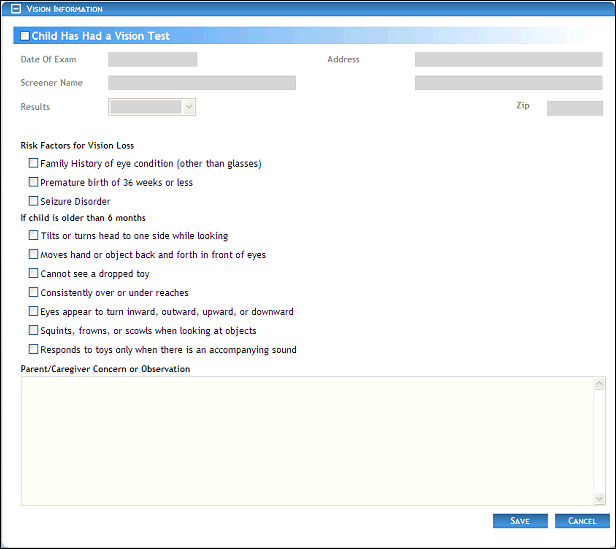Click the Cancel button
The width and height of the screenshot is (616, 549).
581,521
